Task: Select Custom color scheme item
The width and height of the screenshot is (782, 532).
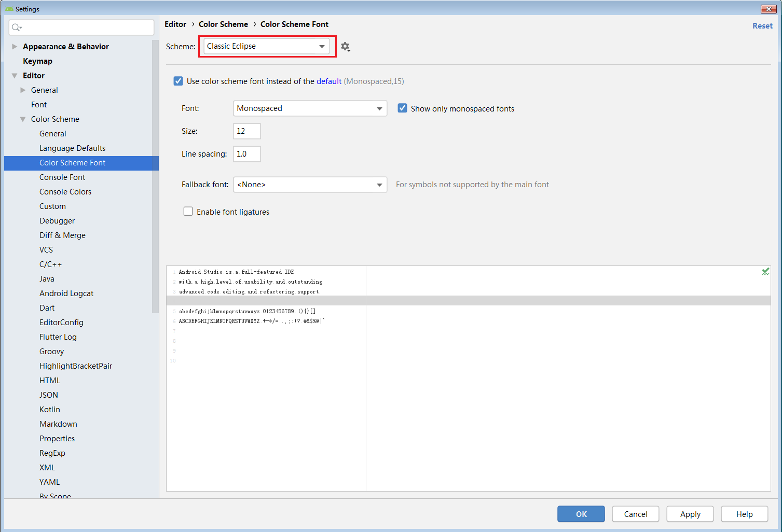Action: tap(52, 206)
